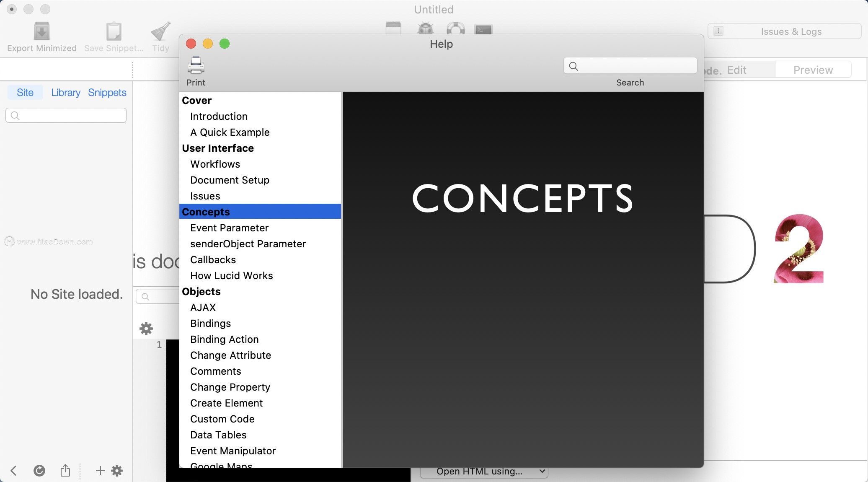Open Callbacks help topic
Image resolution: width=868 pixels, height=482 pixels.
click(x=213, y=259)
